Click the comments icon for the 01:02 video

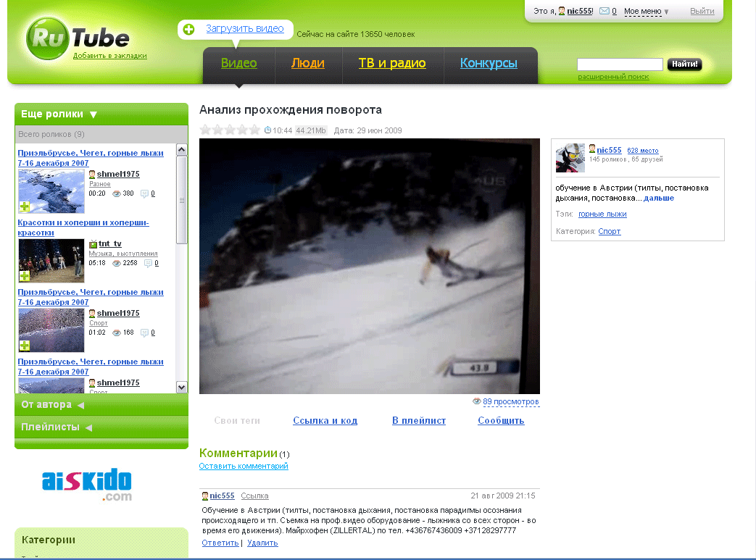144,333
